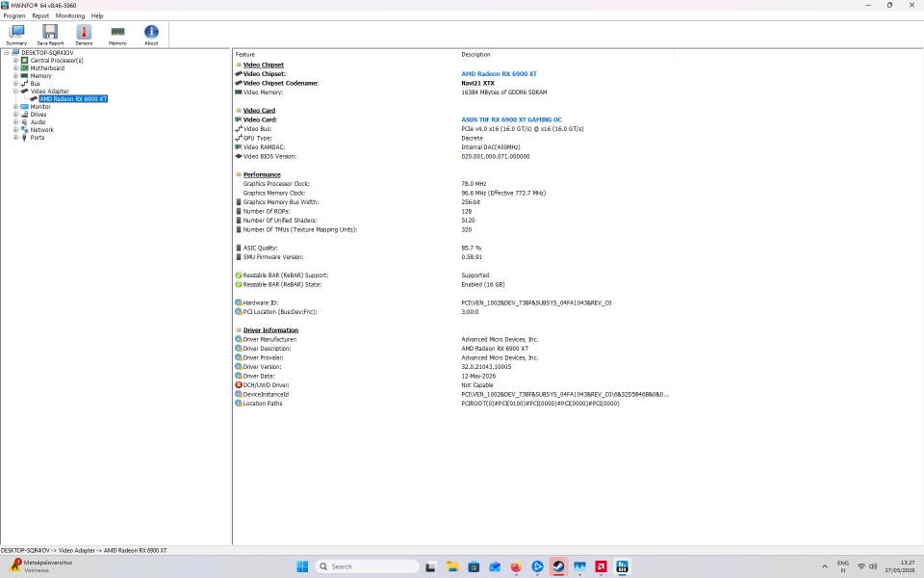Collapse the DESKTOP-SQR4I0V root node
Screen dimensions: 924x578
pos(7,52)
